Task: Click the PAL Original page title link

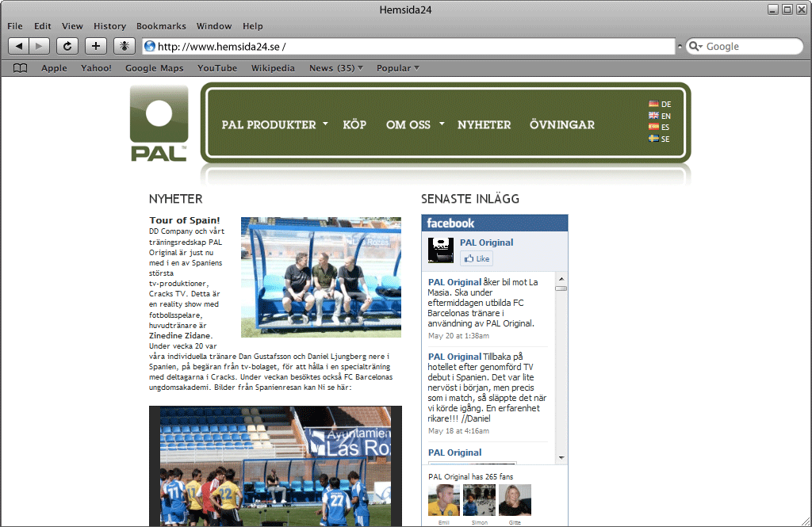Action: click(x=486, y=242)
